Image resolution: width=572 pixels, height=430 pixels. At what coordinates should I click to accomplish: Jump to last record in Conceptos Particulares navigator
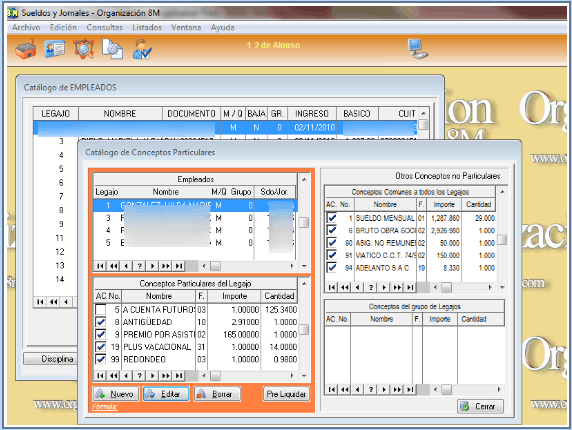click(x=179, y=376)
